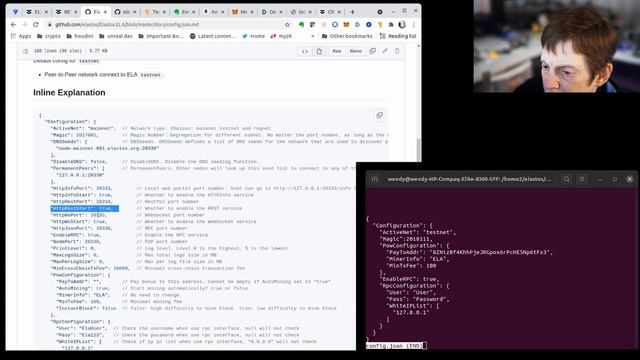Click the webcam video thumbnail
The image size is (640, 360).
(x=556, y=46)
